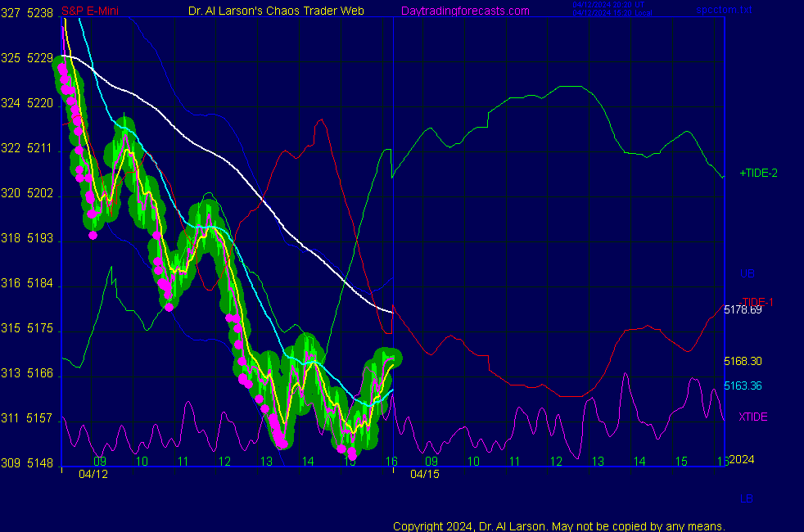
Task: Select the UB legend label
Action: tap(747, 273)
